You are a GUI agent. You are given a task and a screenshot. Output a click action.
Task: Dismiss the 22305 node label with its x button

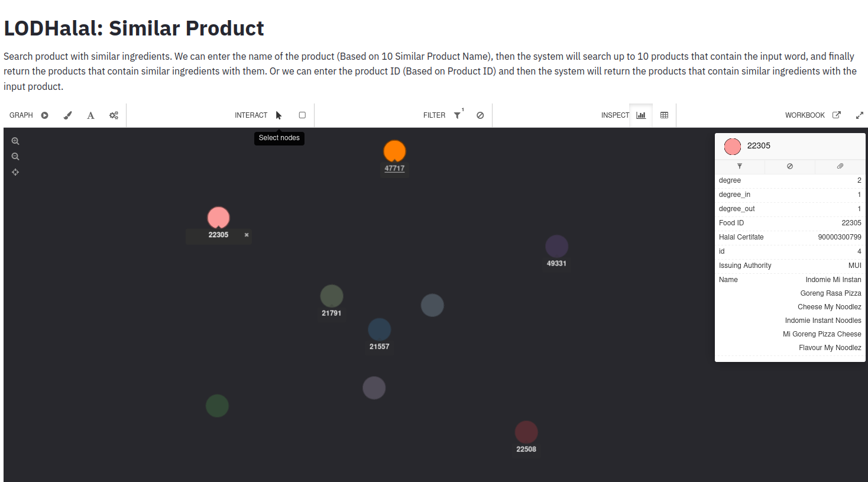pos(246,235)
